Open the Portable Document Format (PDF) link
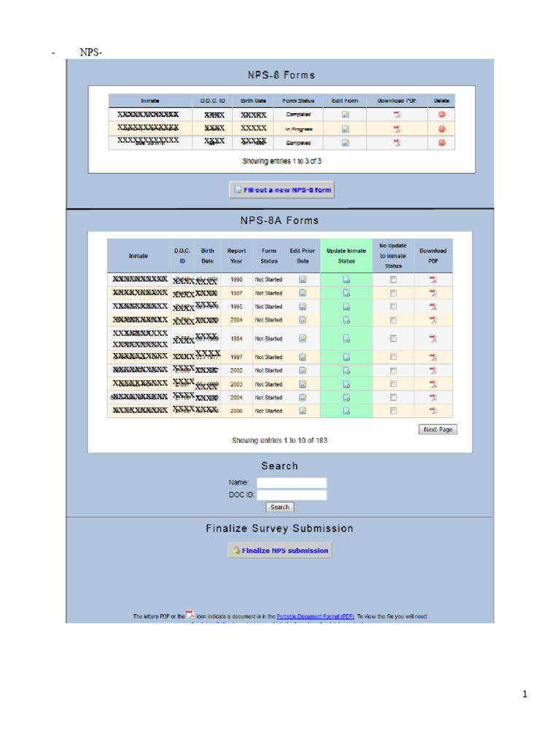This screenshot has width=560, height=747. (316, 616)
